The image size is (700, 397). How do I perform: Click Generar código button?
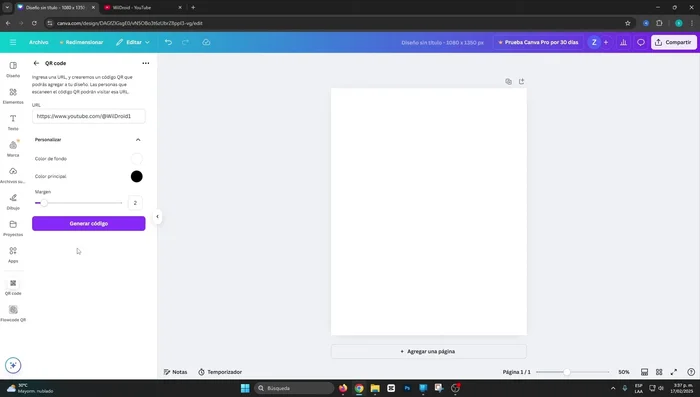tap(88, 223)
